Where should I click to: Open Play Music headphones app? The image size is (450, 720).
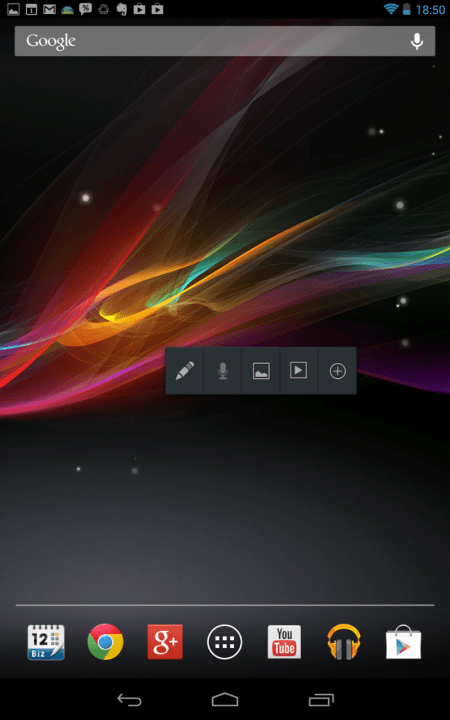(x=344, y=642)
